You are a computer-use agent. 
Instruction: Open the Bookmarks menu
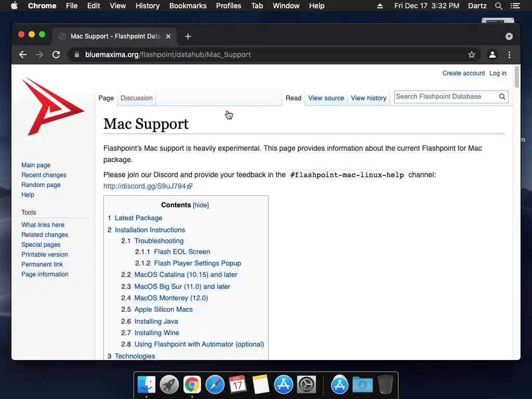tap(188, 6)
